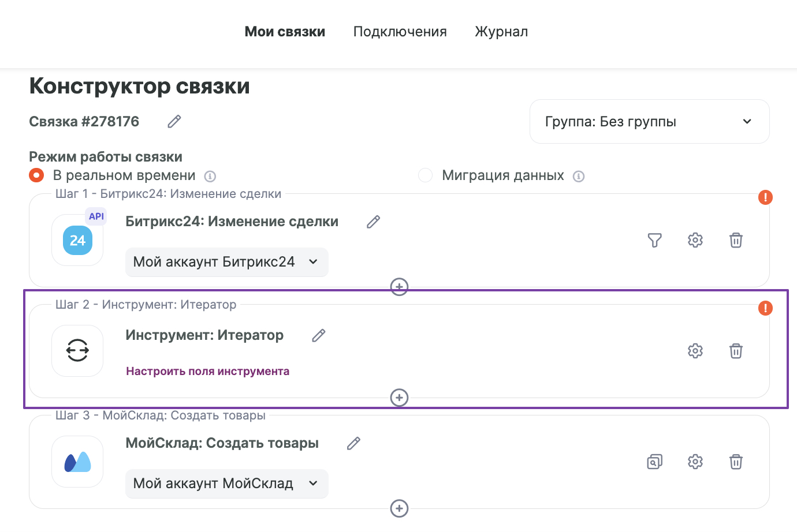Click the Режим работы связки label
This screenshot has width=797, height=532.
(106, 157)
